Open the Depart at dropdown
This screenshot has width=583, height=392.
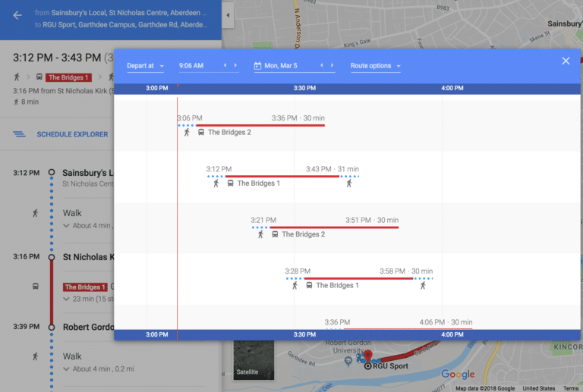pyautogui.click(x=146, y=66)
